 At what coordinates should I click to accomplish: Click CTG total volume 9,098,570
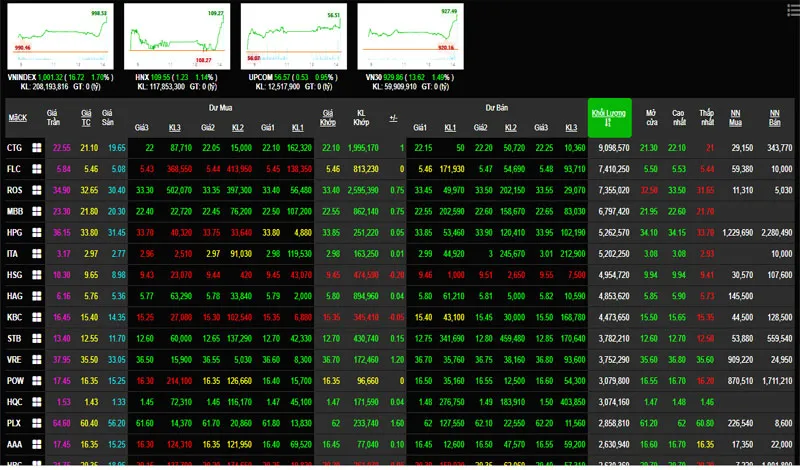614,148
